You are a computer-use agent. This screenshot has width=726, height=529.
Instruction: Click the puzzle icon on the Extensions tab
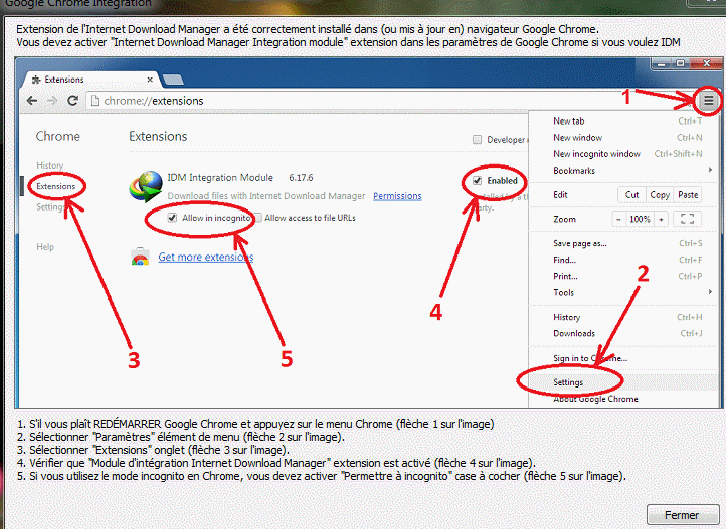pos(36,80)
